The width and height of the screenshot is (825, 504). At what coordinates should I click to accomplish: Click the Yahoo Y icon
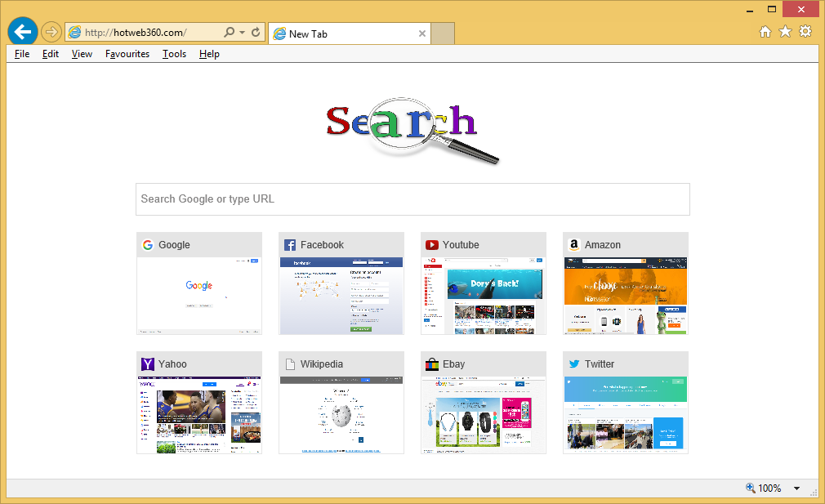(148, 364)
